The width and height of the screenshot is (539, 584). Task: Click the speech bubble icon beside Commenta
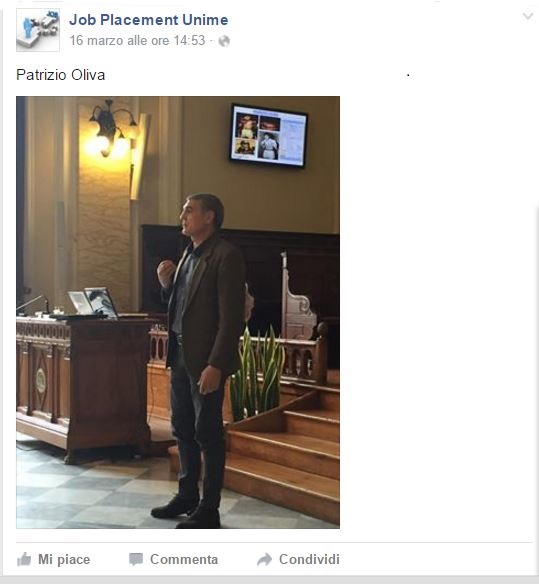pos(136,559)
